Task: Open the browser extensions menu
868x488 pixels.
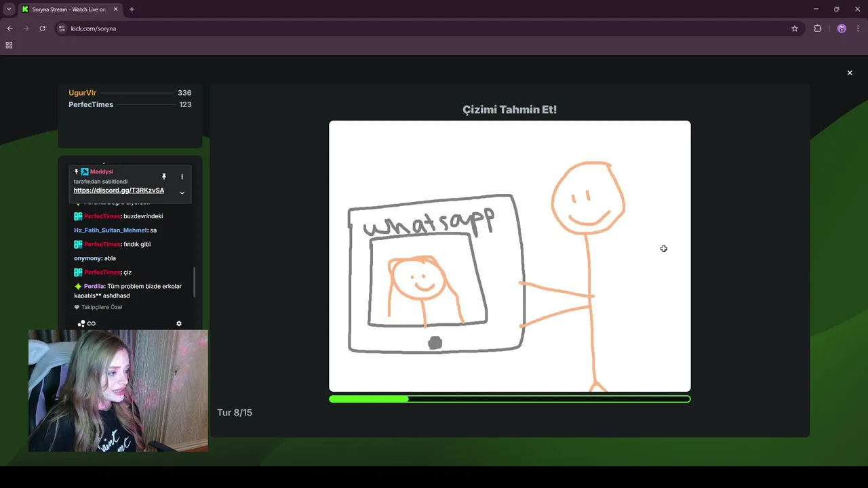Action: coord(817,28)
